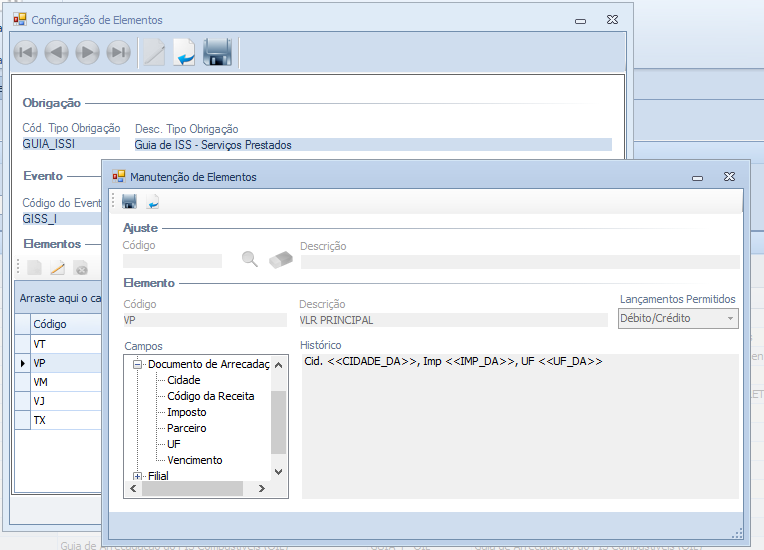
Task: Select VJ row in elements grid
Action: tap(58, 401)
